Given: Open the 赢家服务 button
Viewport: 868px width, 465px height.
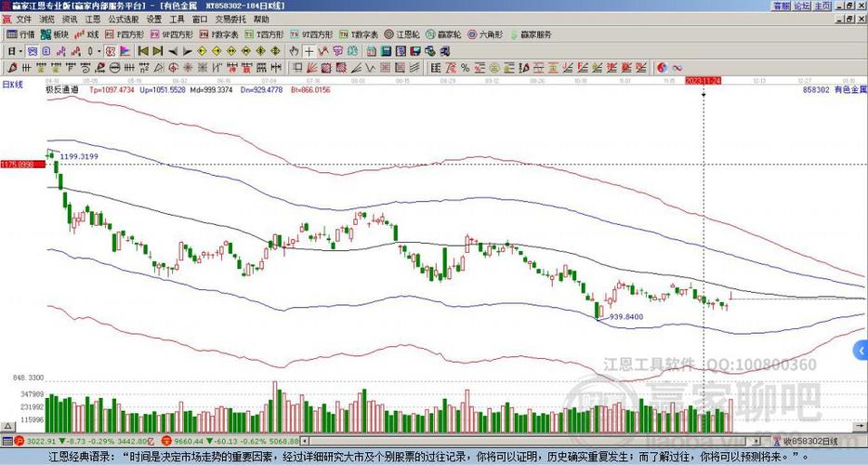Looking at the screenshot, I should point(531,34).
